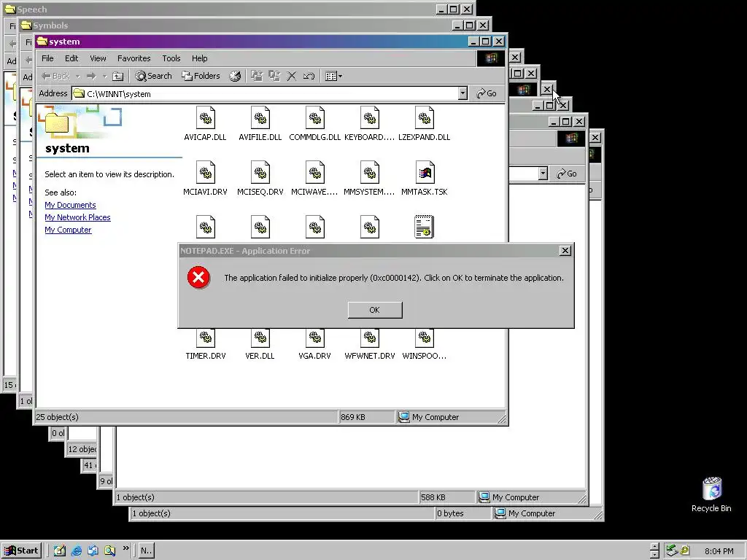Switch to the N.. taskbar button
The height and width of the screenshot is (560, 747).
(146, 551)
